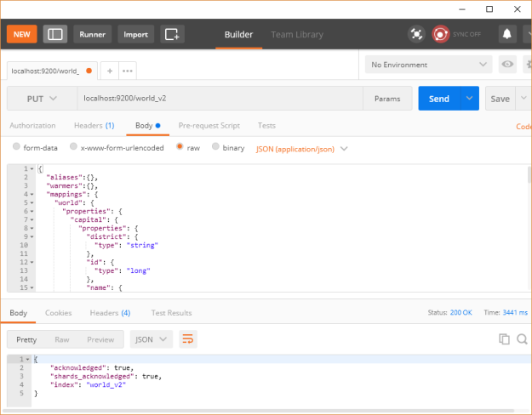Click the 3441 ms time value

(515, 312)
